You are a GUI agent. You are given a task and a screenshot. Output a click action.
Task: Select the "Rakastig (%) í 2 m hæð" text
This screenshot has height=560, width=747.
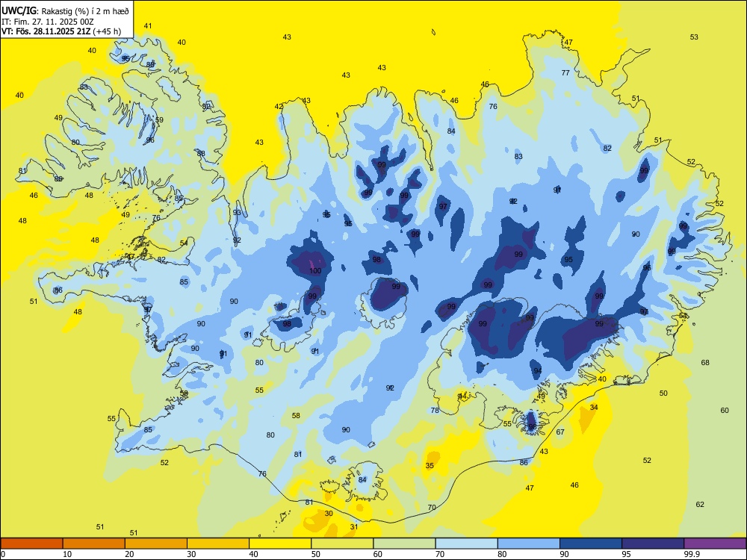[84, 11]
